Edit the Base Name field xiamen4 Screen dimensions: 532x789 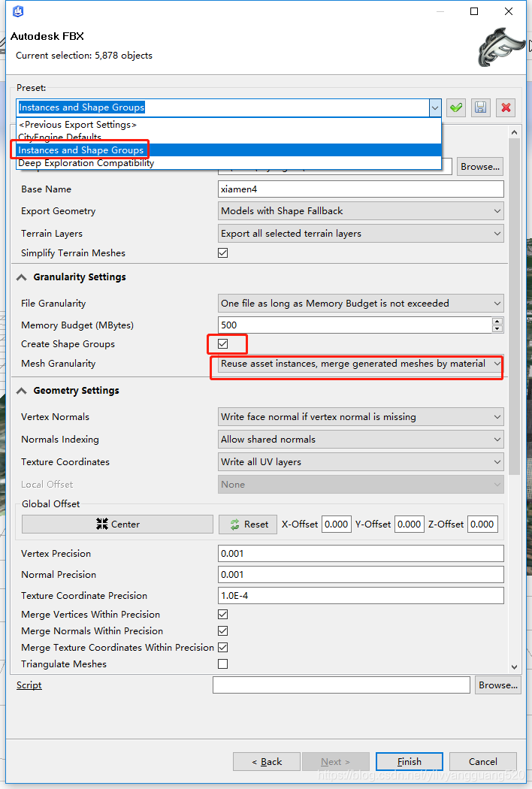pos(361,189)
